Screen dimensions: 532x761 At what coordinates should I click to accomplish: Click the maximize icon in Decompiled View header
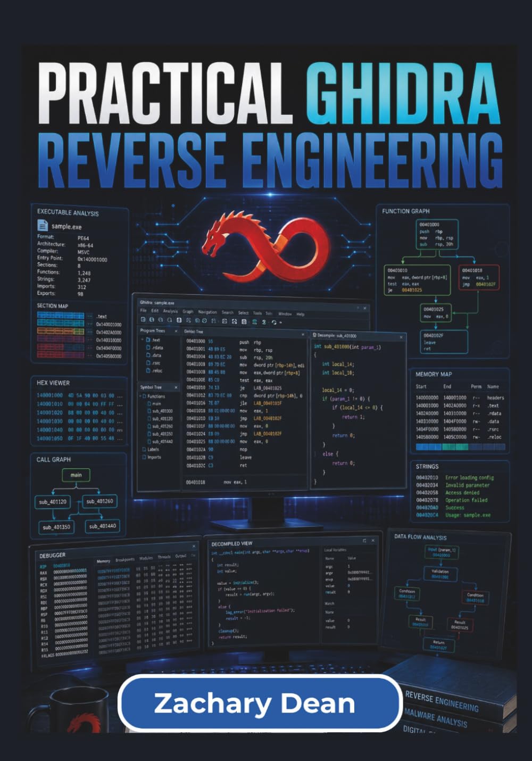pos(364,541)
